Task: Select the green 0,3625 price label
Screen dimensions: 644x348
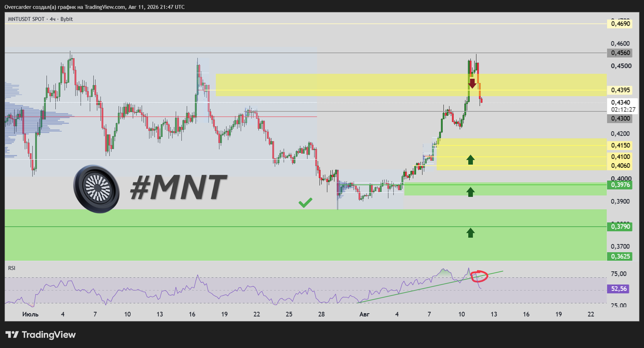Action: [x=620, y=256]
